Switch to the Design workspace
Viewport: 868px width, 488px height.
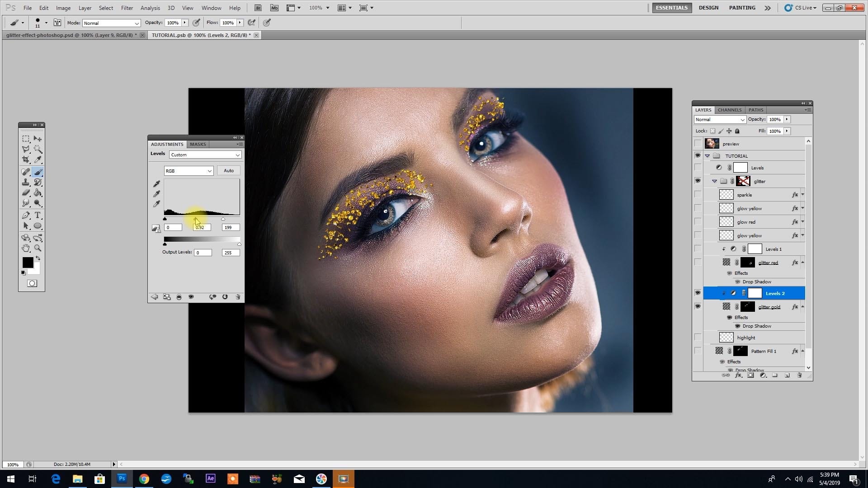tap(708, 8)
